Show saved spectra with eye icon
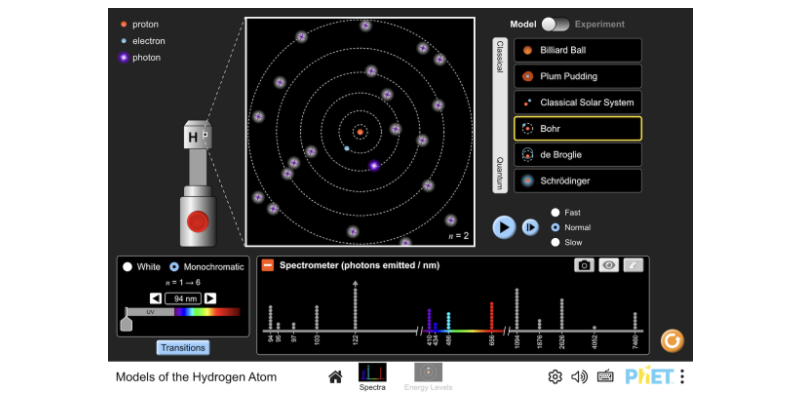Viewport: 800px width, 400px height. coord(609,265)
